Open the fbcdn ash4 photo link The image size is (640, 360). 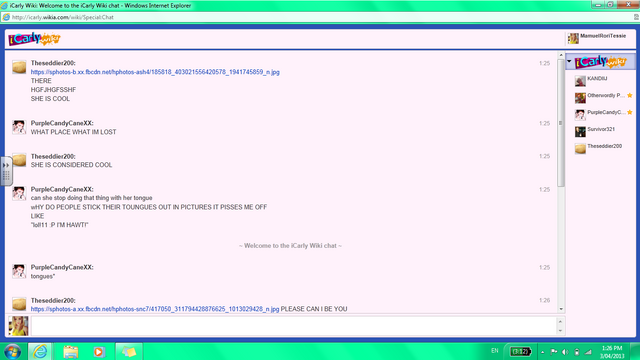click(x=155, y=72)
